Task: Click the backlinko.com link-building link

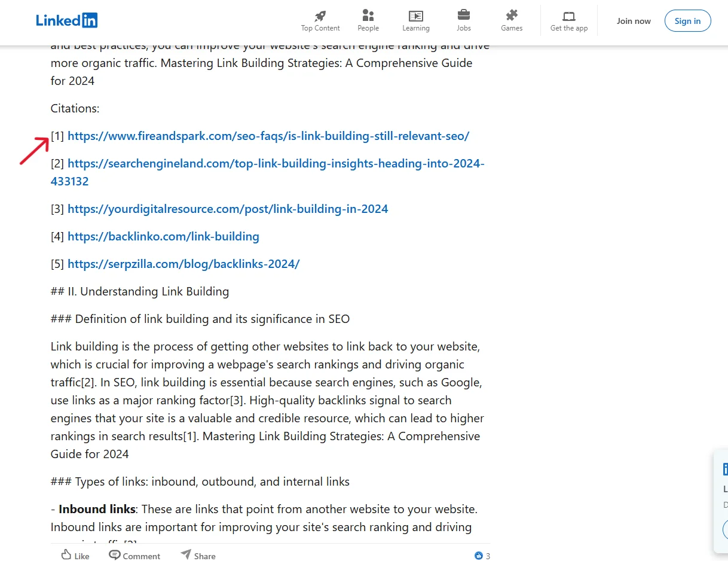Action: tap(163, 236)
